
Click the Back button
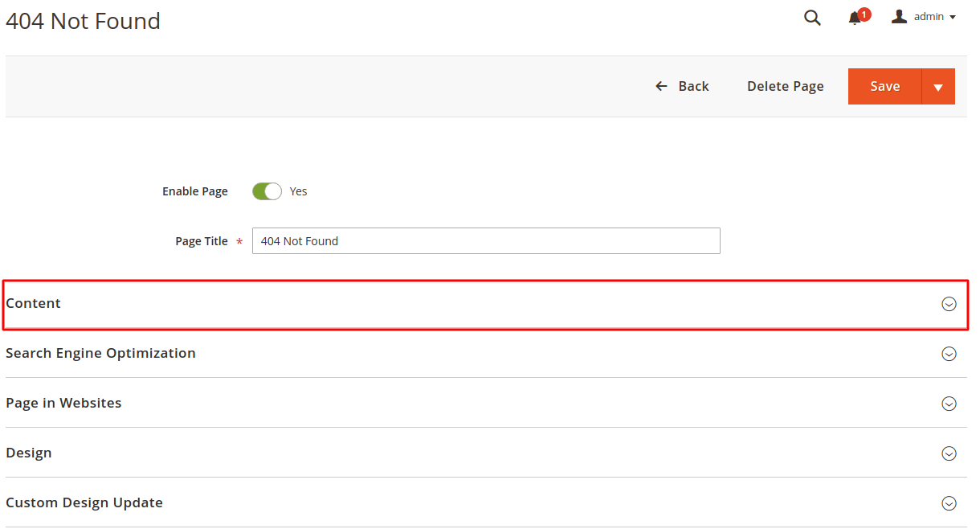[x=682, y=86]
